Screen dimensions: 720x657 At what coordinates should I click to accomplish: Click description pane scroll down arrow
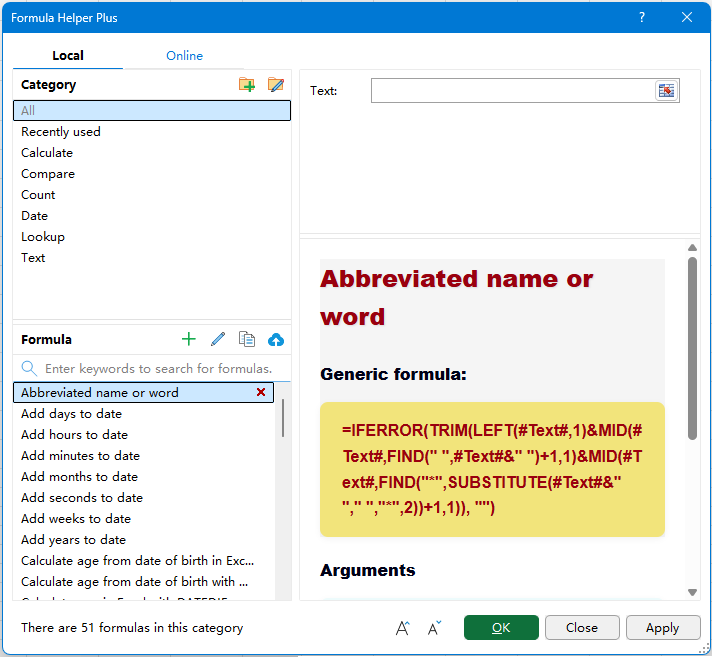tap(692, 592)
